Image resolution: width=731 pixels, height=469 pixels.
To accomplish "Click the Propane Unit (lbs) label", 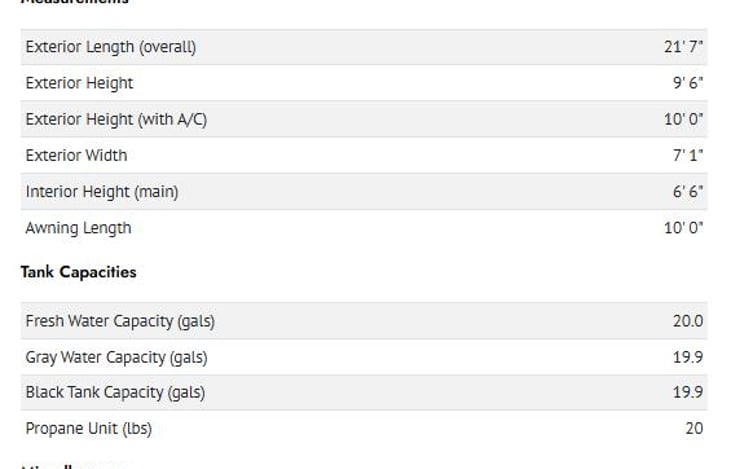I will tap(88, 429).
